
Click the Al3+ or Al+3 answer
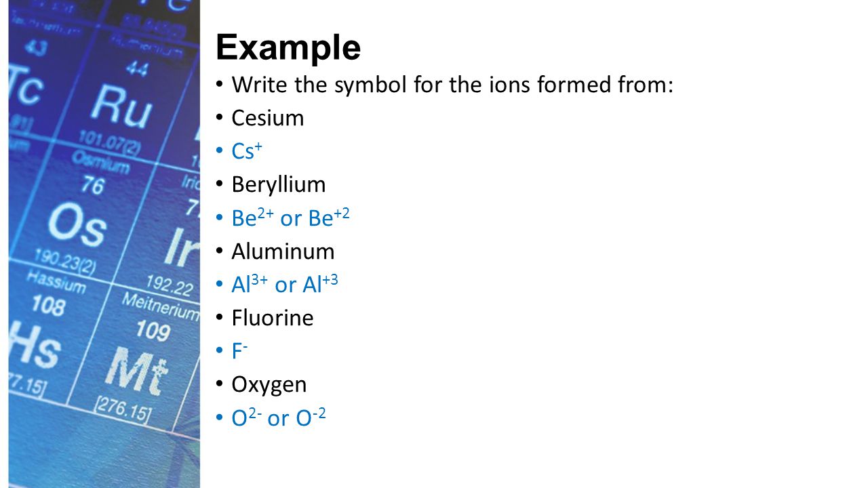[285, 285]
